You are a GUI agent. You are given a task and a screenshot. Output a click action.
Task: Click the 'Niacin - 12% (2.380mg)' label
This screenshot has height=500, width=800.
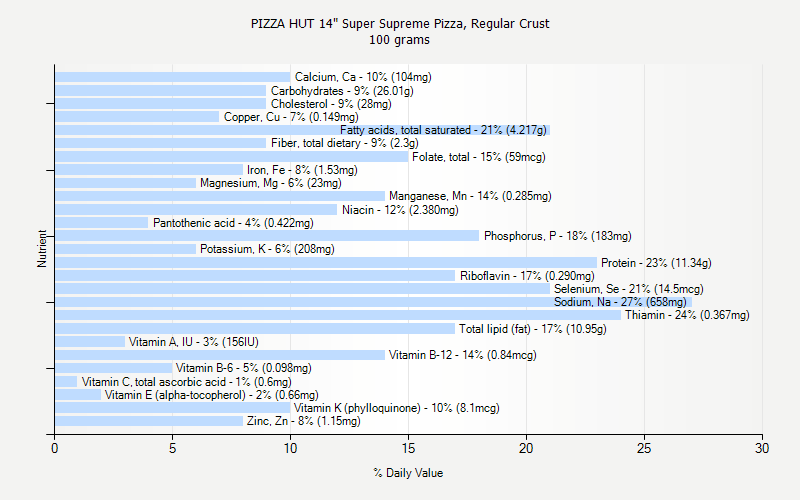click(401, 210)
